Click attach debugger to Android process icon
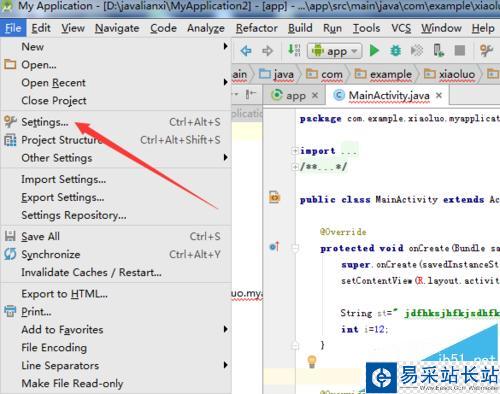This screenshot has width=500, height=394. click(x=438, y=51)
